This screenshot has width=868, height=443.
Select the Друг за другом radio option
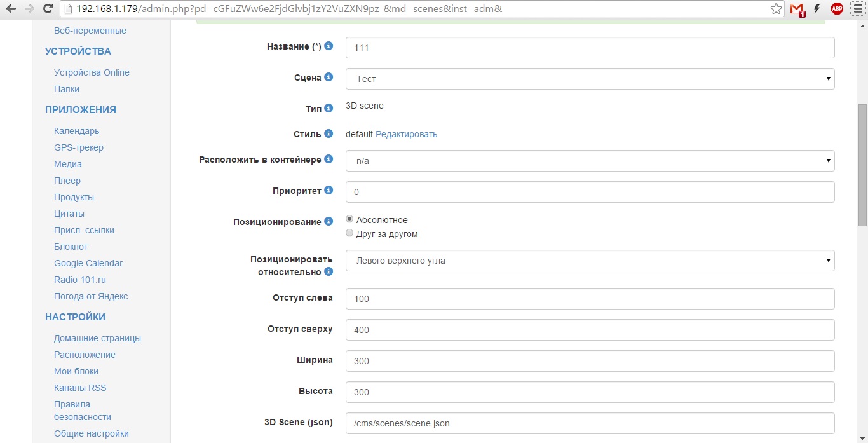click(x=349, y=233)
